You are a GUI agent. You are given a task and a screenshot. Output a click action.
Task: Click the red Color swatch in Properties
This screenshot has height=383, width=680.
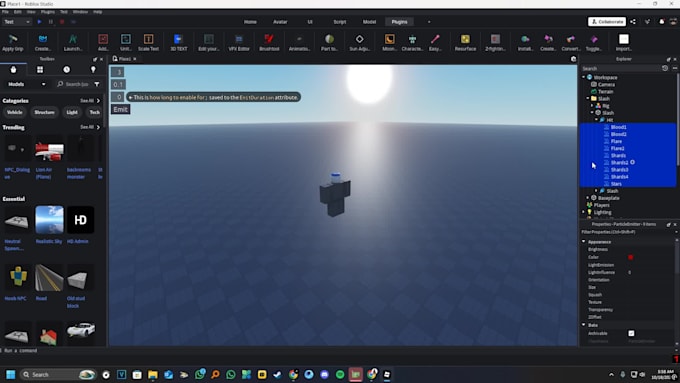click(631, 257)
